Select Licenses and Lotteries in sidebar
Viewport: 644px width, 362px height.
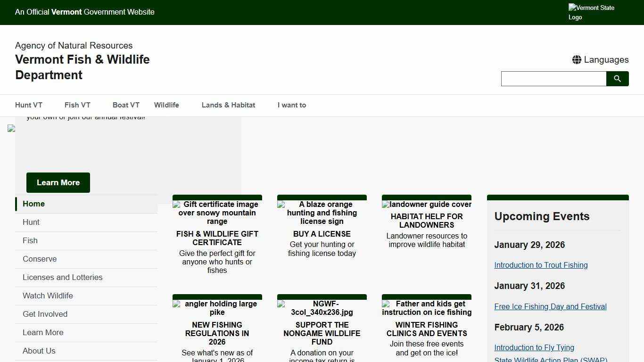[x=62, y=277]
